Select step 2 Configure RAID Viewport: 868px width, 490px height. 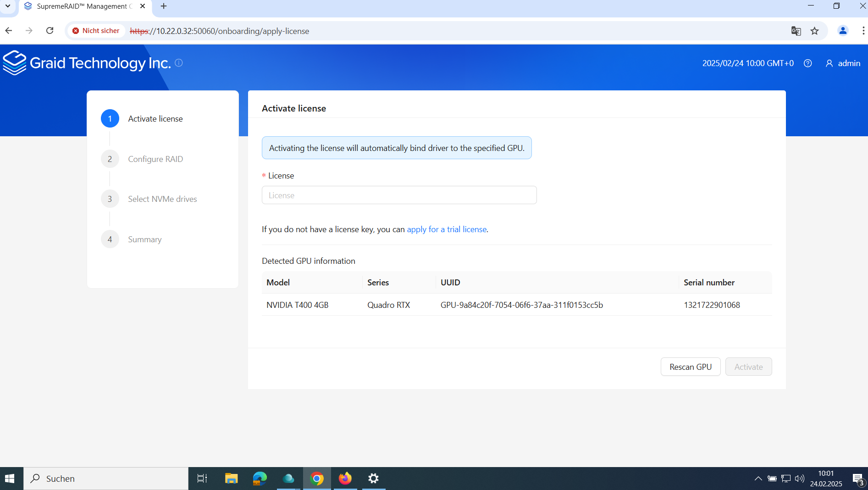(142, 159)
